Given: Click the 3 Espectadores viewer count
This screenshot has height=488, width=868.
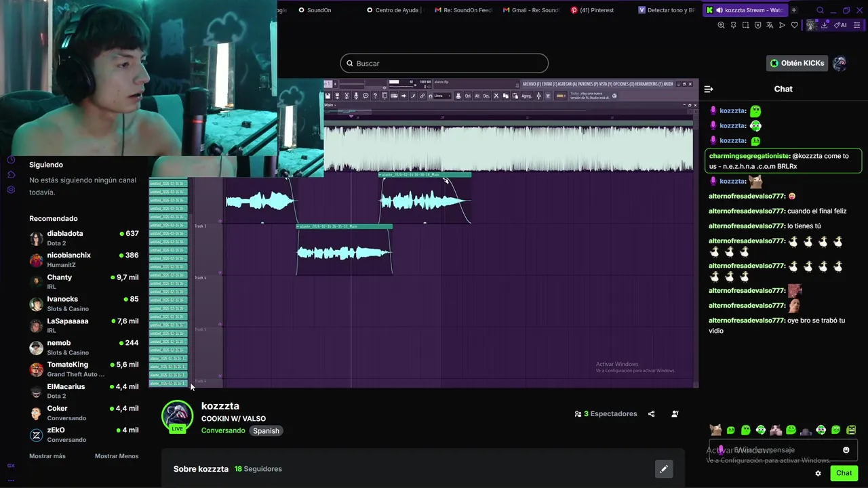Looking at the screenshot, I should (606, 413).
